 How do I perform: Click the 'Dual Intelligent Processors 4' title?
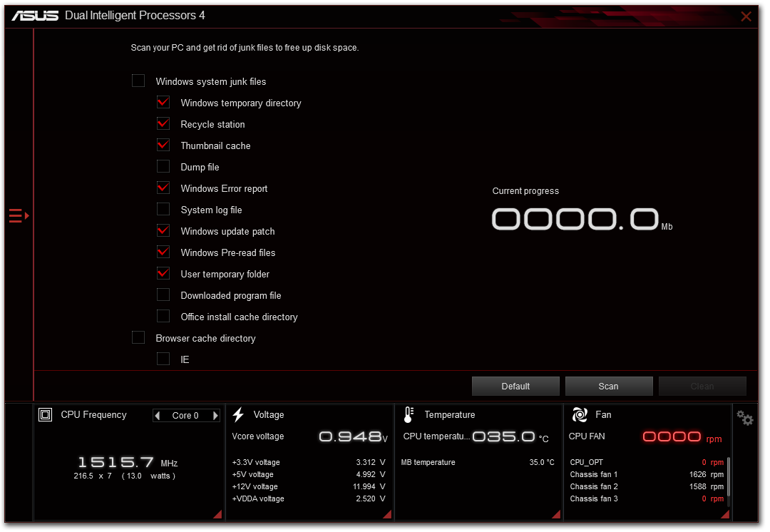(x=135, y=16)
